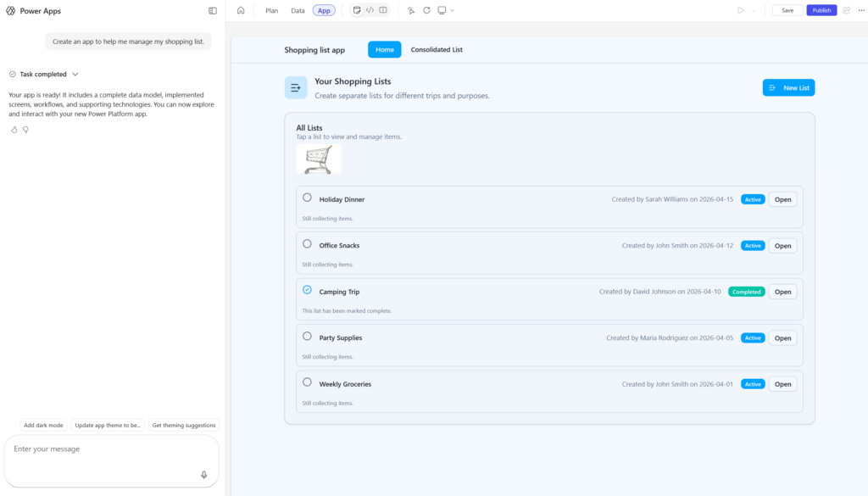
Task: Open the Consolidated List tab
Action: [437, 49]
